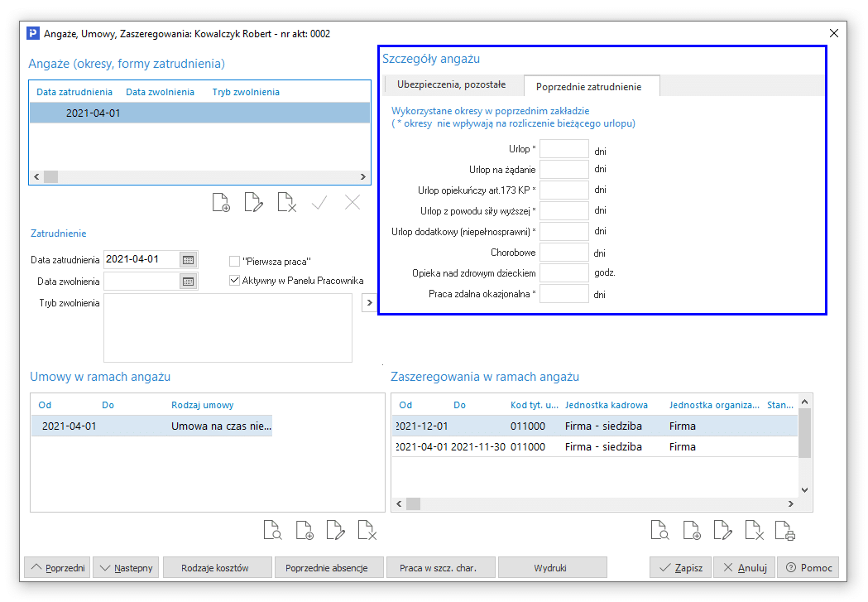Open Pomoc help

pyautogui.click(x=808, y=568)
